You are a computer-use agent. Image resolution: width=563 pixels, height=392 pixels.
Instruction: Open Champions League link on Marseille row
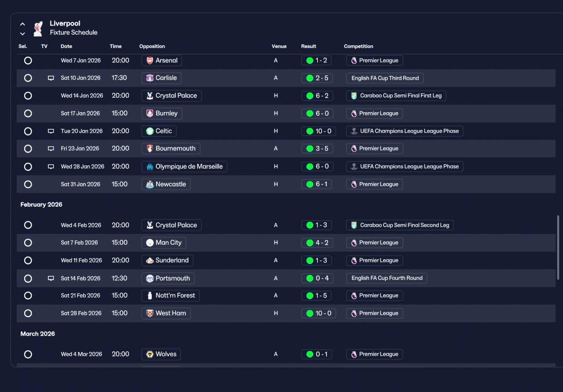tap(405, 167)
